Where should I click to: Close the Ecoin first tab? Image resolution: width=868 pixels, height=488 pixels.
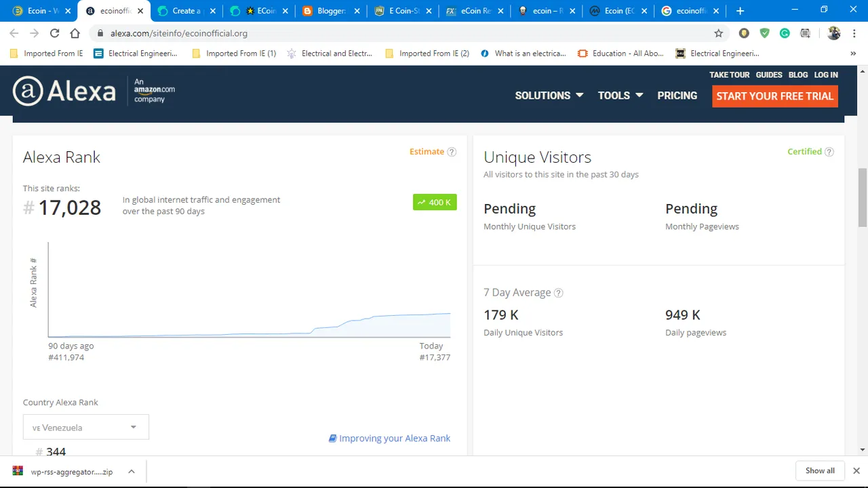point(67,11)
